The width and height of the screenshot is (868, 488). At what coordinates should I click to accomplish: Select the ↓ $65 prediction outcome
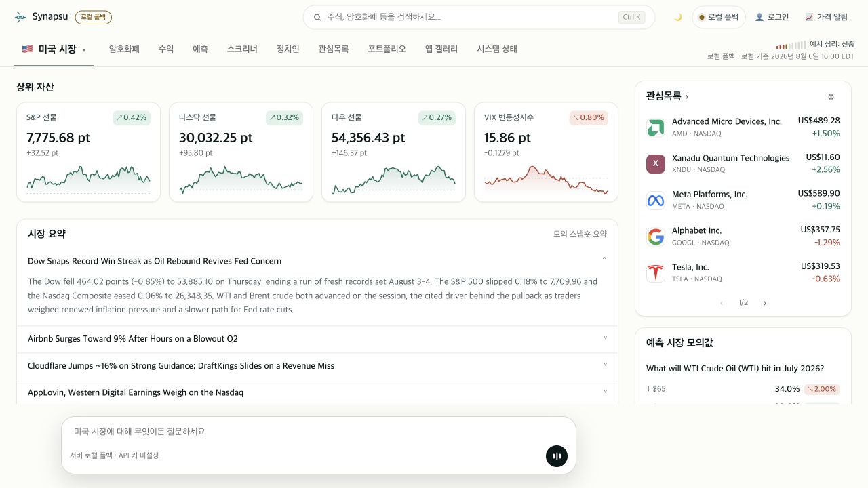[743, 389]
